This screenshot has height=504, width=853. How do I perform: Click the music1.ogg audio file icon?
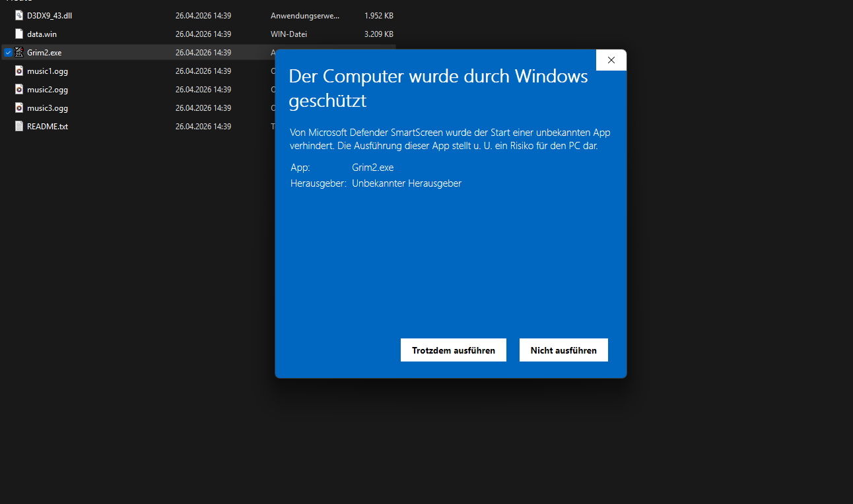pyautogui.click(x=19, y=71)
